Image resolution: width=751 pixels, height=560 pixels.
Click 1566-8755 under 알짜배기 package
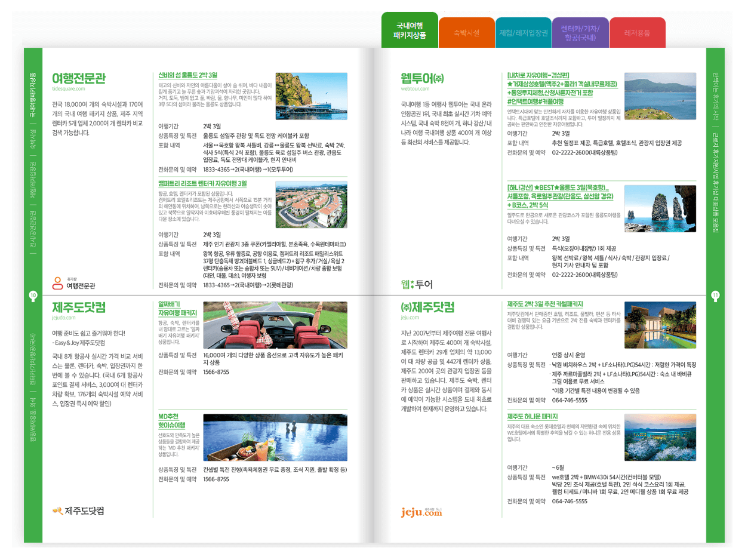click(x=216, y=372)
